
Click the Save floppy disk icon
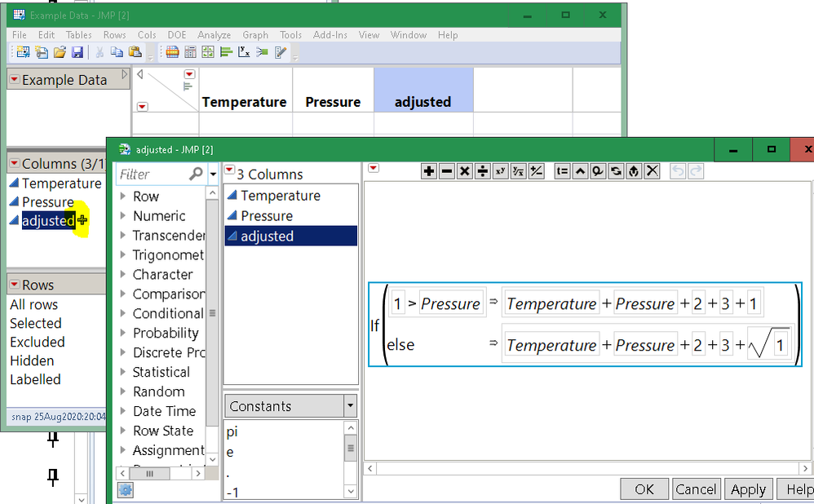77,52
